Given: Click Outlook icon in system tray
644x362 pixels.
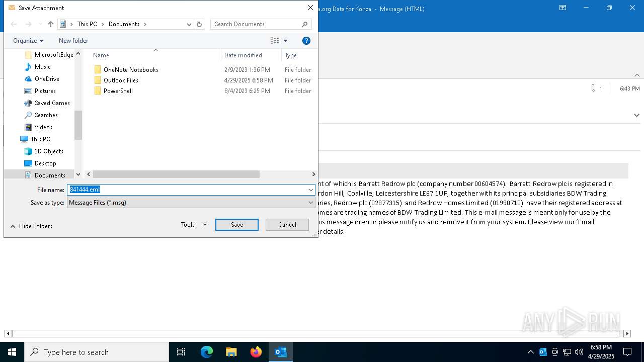Looking at the screenshot, I should [x=543, y=352].
